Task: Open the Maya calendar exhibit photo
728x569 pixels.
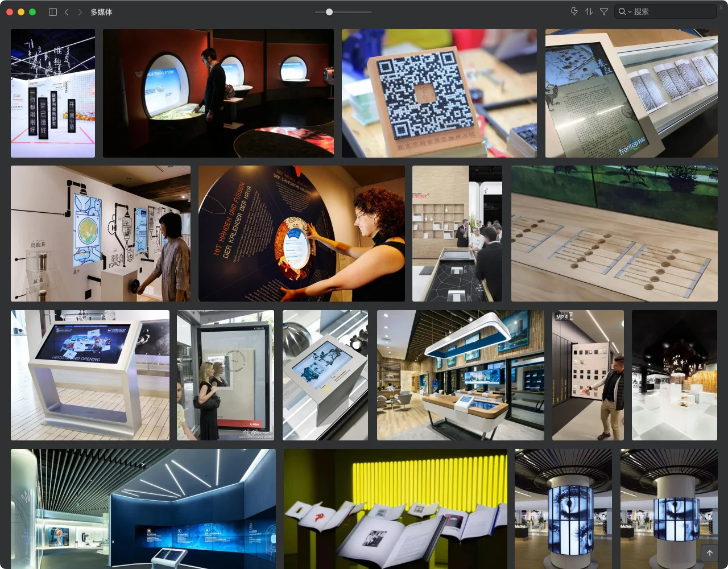Action: [301, 234]
